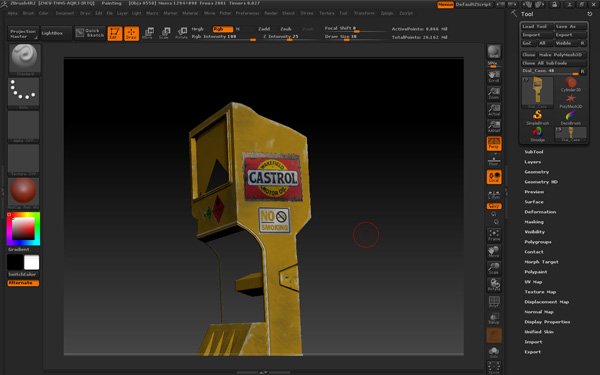Expand the Geometry section
This screenshot has width=600, height=375.
coord(536,172)
